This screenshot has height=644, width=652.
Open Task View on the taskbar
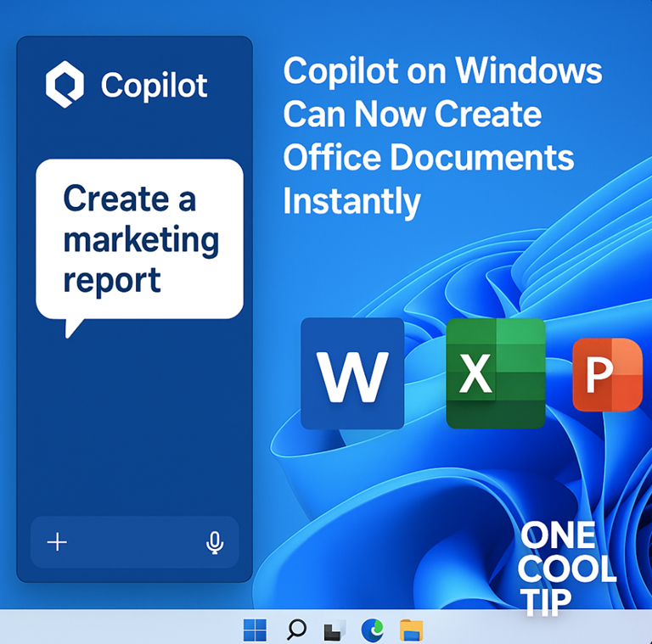(334, 630)
